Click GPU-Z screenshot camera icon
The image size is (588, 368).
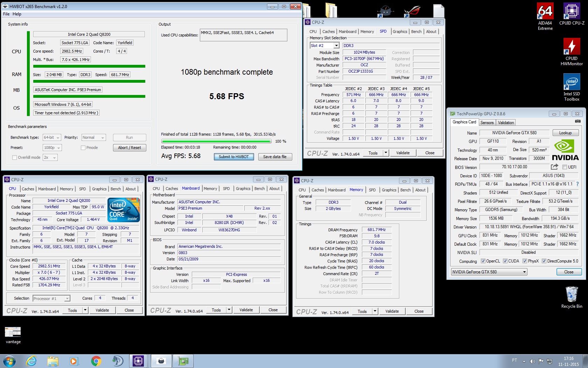[x=577, y=121]
